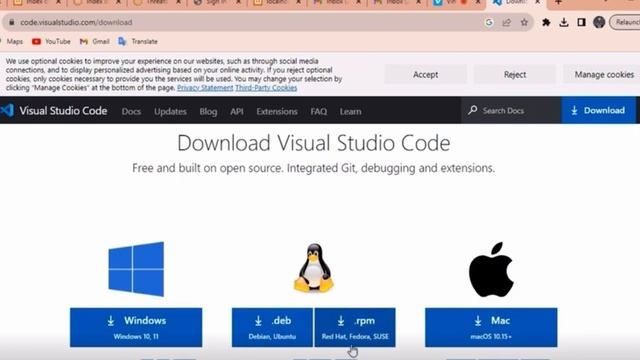Click the Apple logo image
The image size is (640, 360).
(x=491, y=269)
